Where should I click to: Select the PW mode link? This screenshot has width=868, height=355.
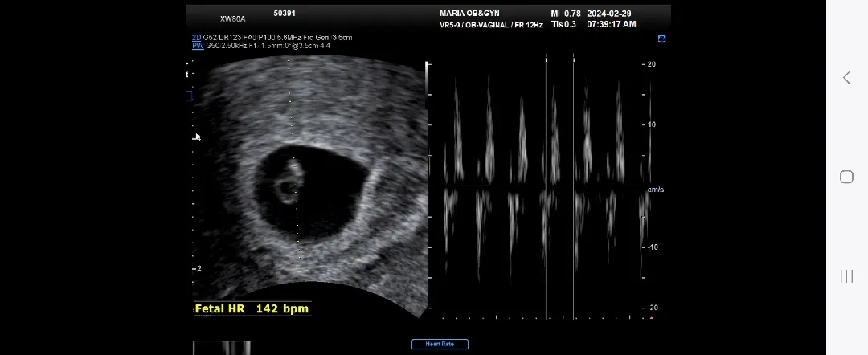point(198,46)
